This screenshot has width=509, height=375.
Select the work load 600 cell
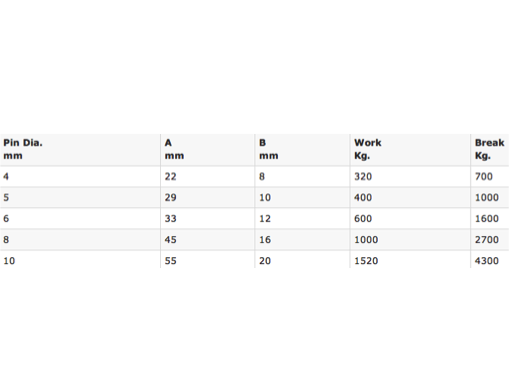[410, 218]
